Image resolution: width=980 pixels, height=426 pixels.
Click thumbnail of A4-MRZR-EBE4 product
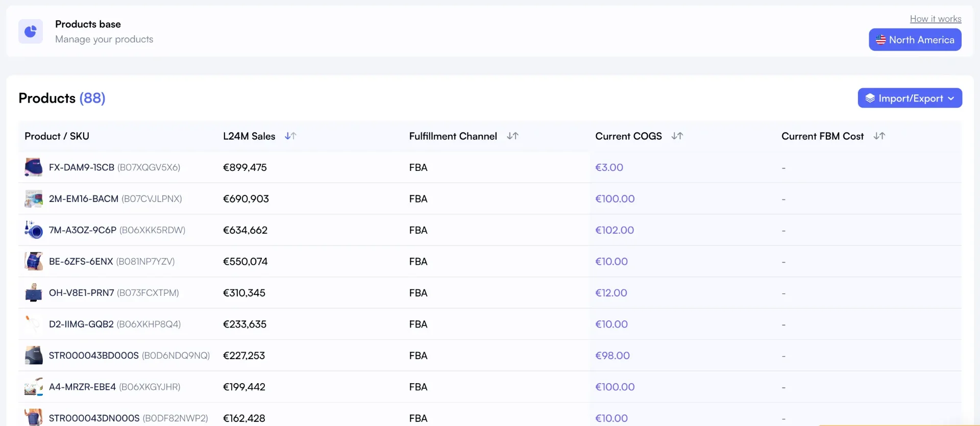click(x=34, y=387)
